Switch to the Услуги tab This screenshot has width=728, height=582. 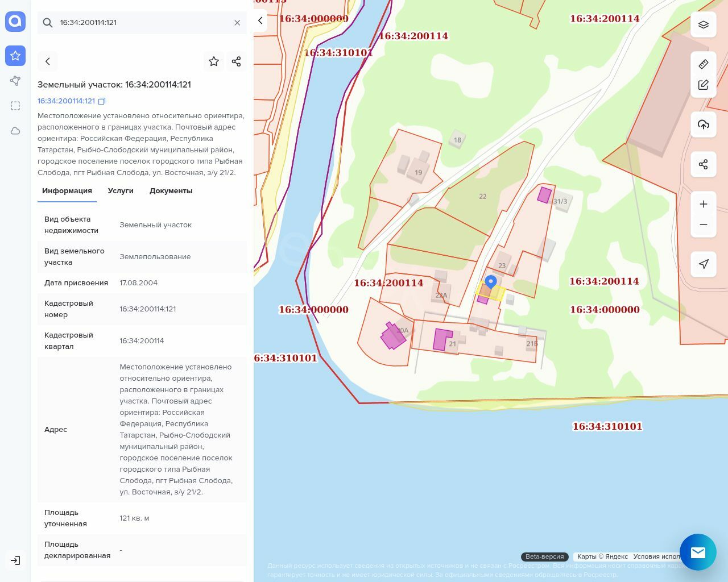[121, 191]
